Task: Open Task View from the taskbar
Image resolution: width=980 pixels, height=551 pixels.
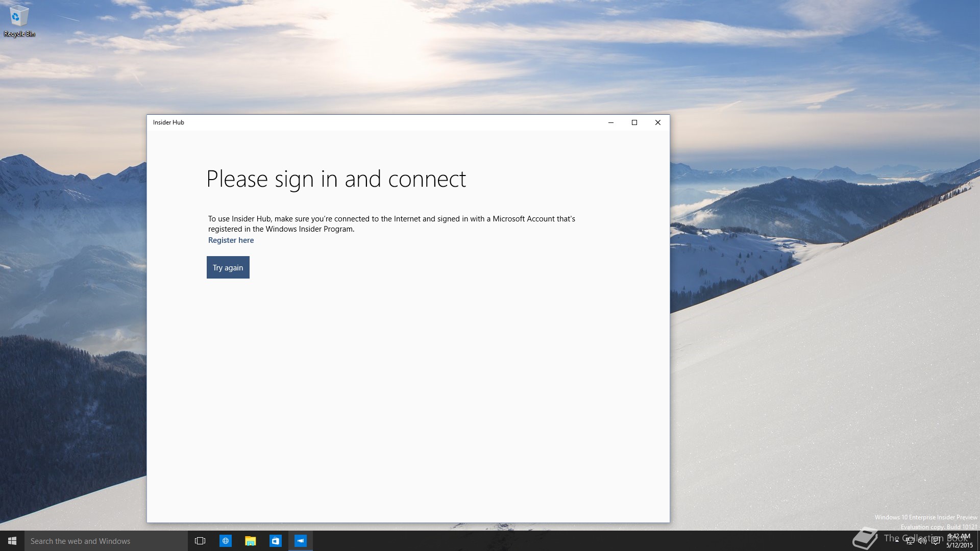Action: (200, 541)
